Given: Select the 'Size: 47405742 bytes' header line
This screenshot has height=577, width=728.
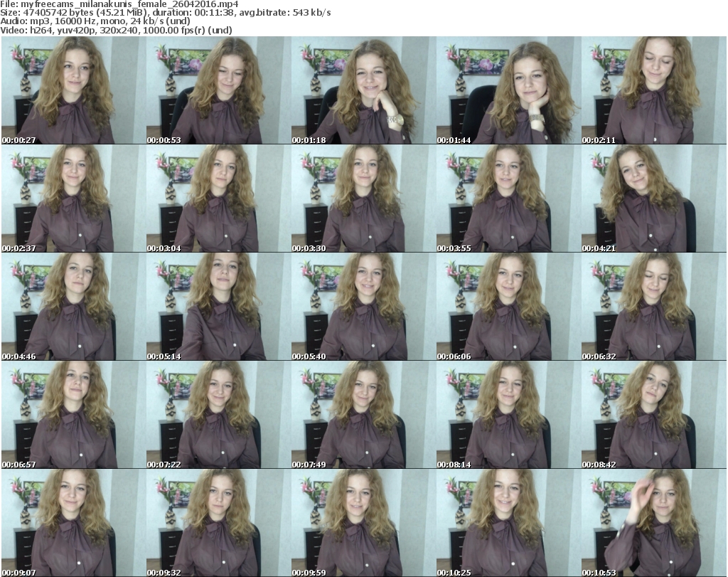Looking at the screenshot, I should (165, 13).
